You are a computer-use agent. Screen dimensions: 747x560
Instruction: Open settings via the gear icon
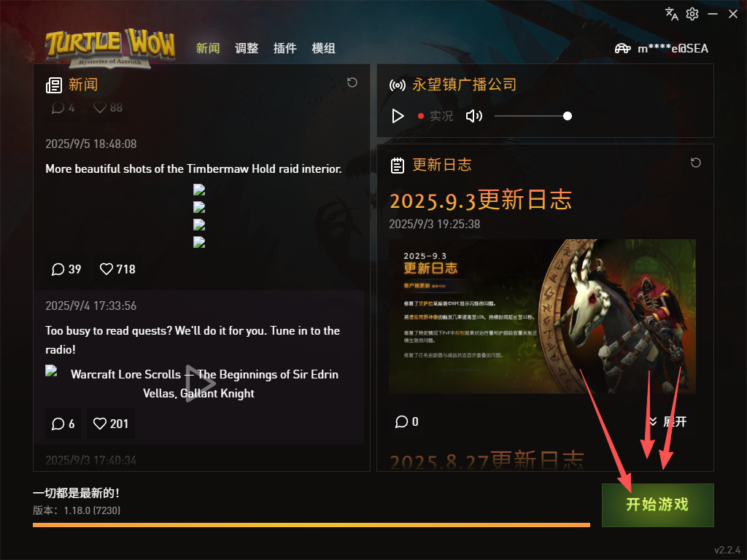click(x=692, y=14)
